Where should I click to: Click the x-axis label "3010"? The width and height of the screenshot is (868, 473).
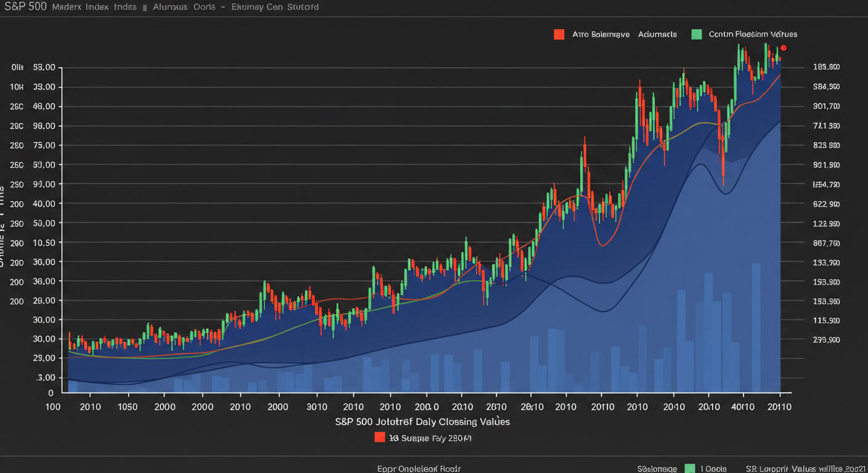pyautogui.click(x=317, y=407)
